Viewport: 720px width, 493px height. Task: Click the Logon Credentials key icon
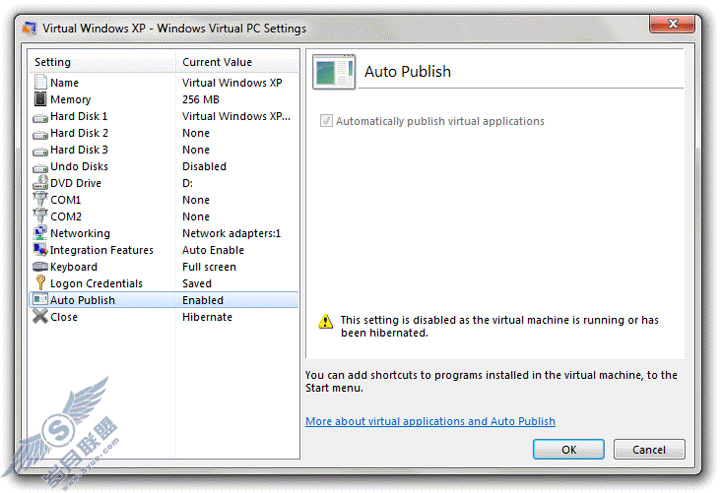click(x=40, y=283)
